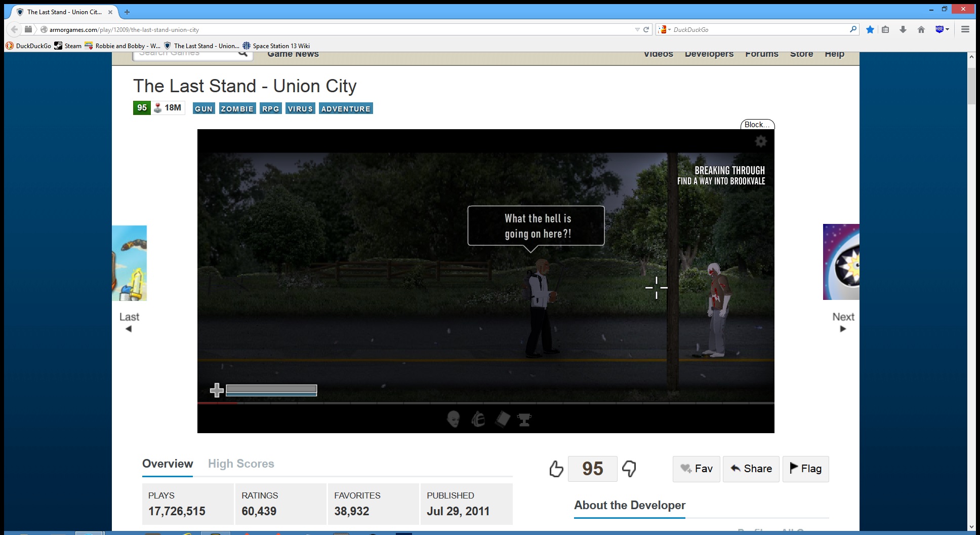Open the ABE extension dropdown arrow
The width and height of the screenshot is (980, 535).
tap(947, 29)
